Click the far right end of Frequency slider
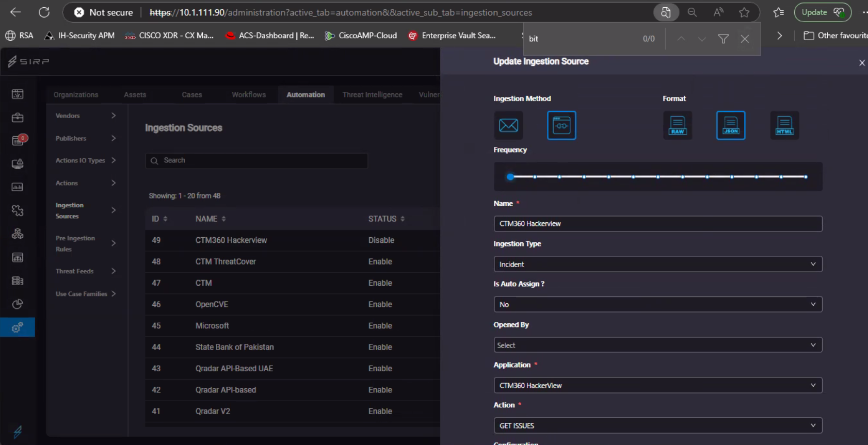The image size is (868, 445). pos(806,177)
